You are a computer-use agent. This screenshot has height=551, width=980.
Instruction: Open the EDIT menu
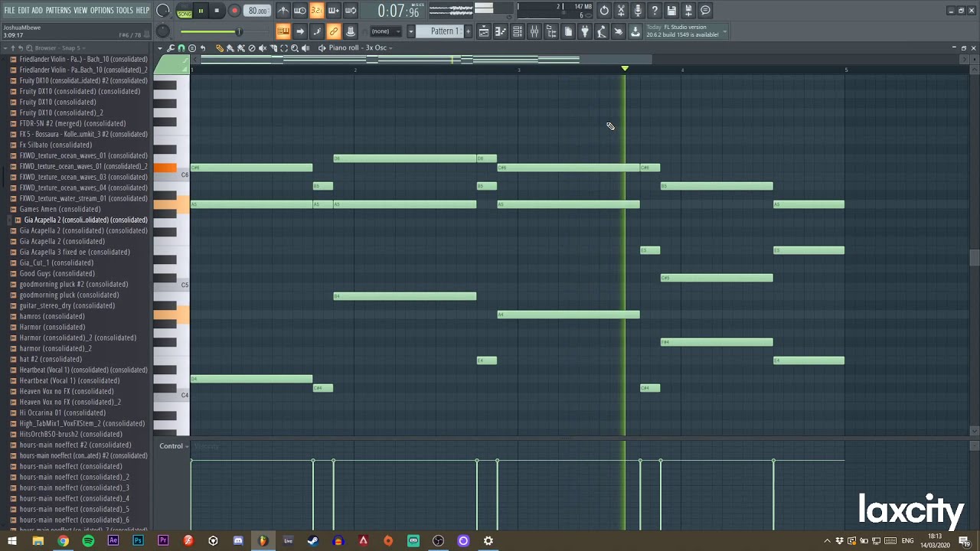click(24, 10)
